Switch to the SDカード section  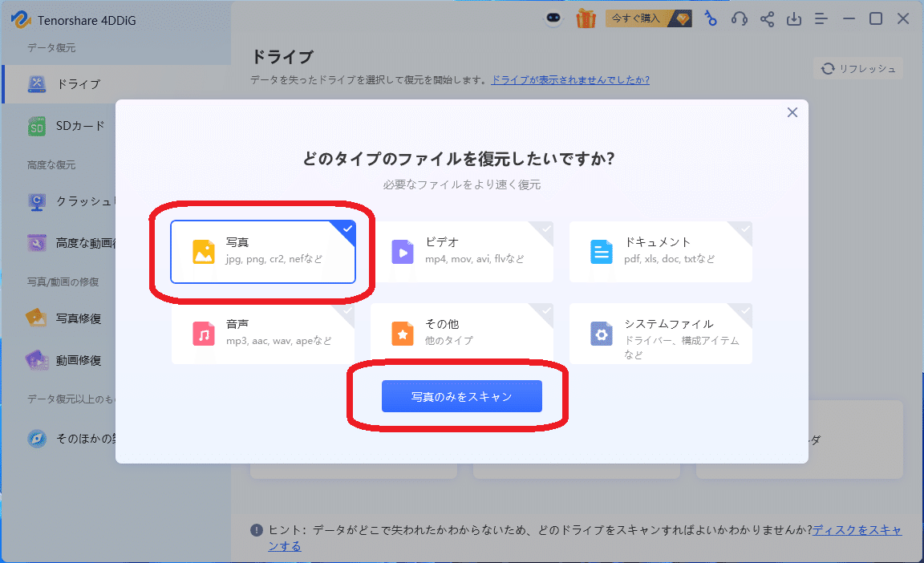(x=65, y=126)
